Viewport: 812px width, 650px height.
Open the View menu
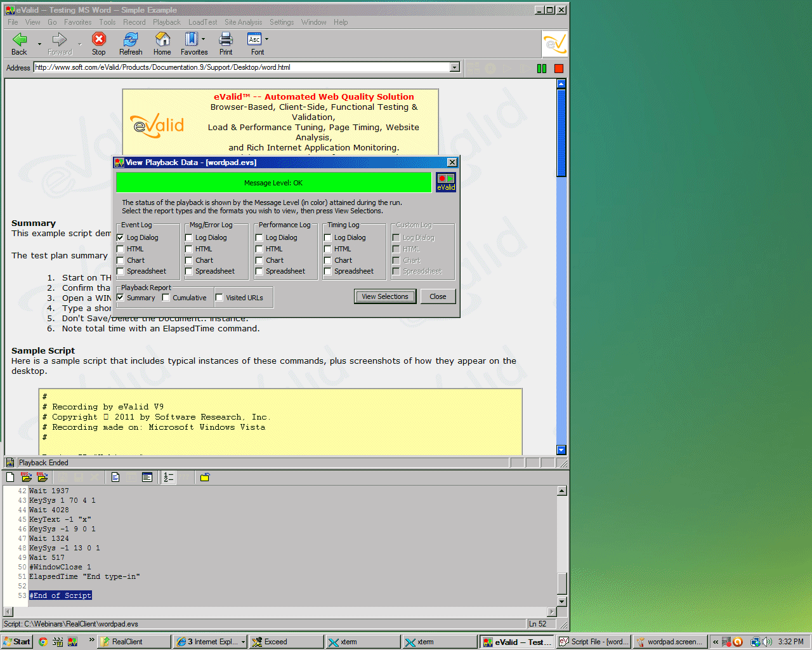[32, 22]
